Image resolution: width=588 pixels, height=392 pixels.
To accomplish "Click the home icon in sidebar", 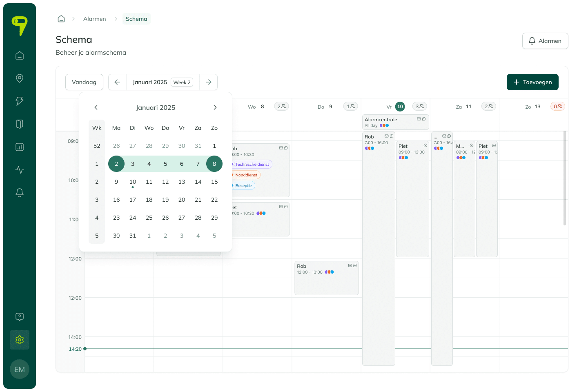I will (20, 56).
